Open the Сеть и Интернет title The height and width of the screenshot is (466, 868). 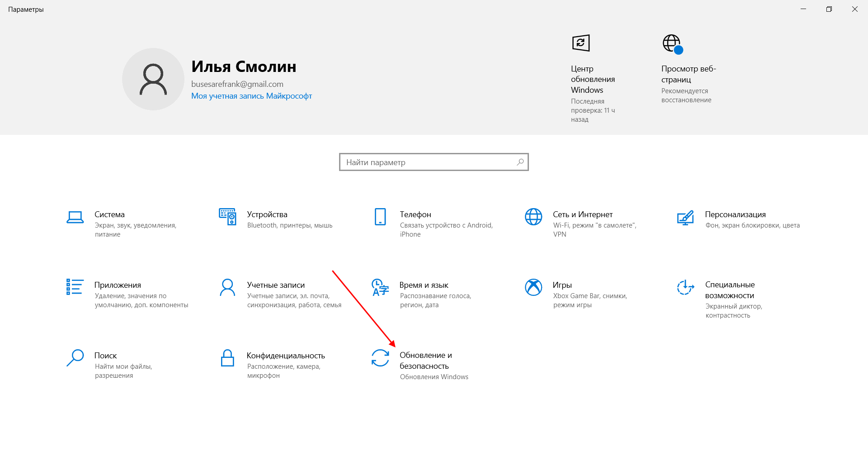tap(583, 214)
